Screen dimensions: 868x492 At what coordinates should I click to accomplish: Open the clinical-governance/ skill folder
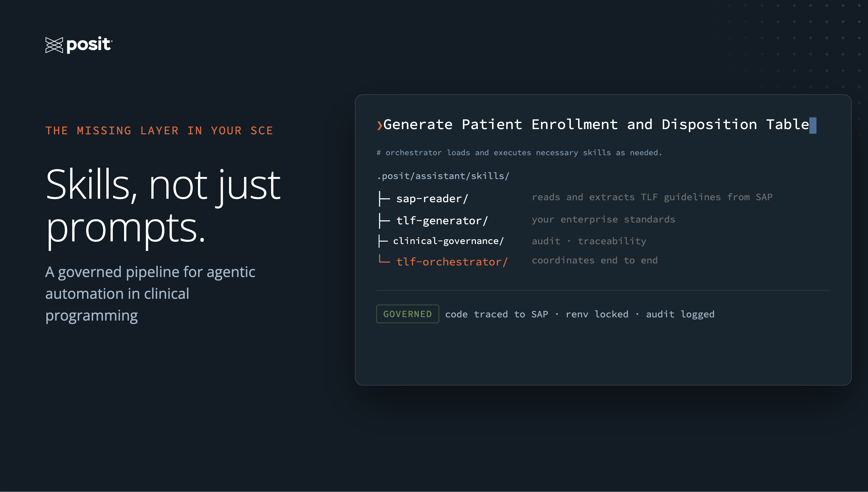tap(448, 241)
